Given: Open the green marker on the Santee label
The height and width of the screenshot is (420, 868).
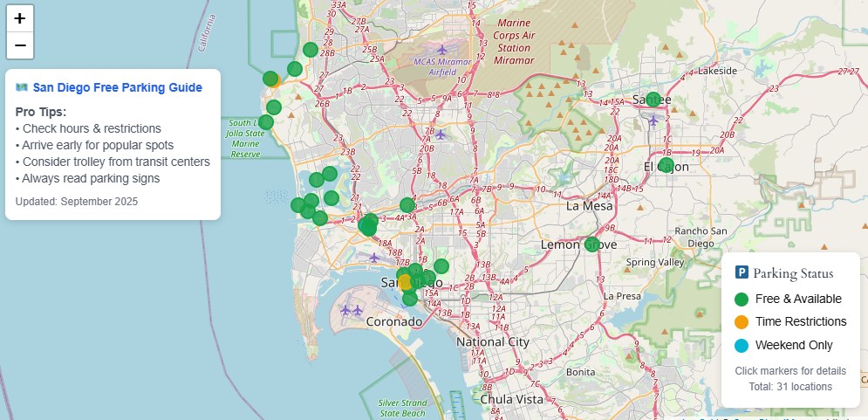Looking at the screenshot, I should [653, 100].
